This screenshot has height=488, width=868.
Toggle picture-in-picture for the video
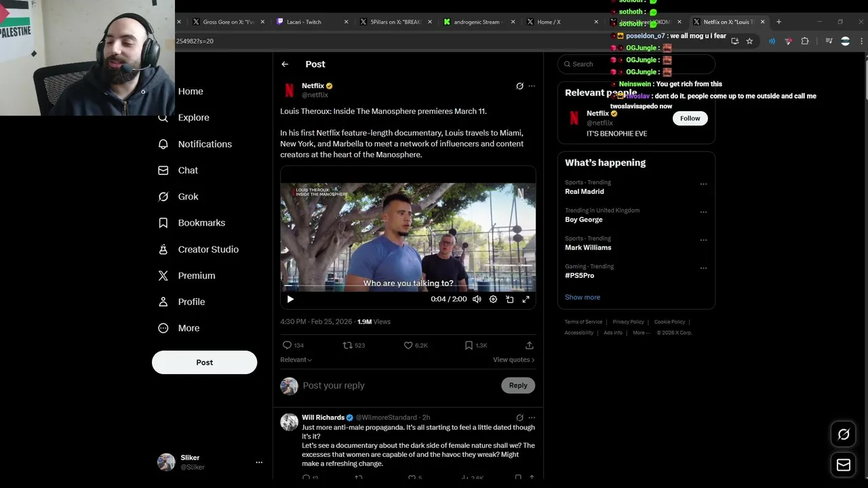pos(509,299)
